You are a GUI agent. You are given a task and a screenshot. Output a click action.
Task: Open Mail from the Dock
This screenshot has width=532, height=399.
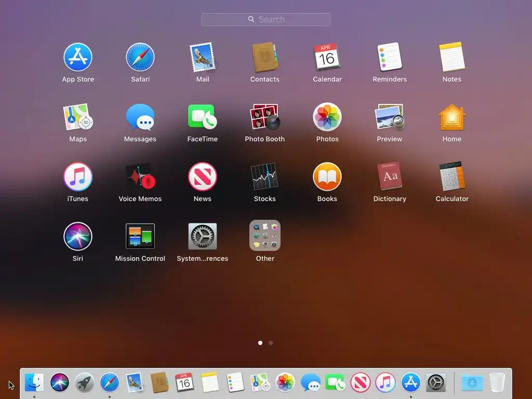pos(135,382)
